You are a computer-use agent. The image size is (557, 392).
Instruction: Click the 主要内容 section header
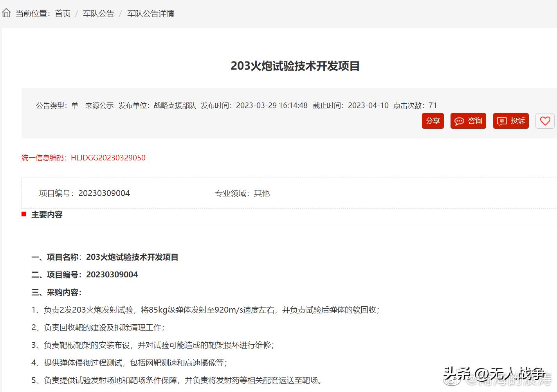[47, 214]
